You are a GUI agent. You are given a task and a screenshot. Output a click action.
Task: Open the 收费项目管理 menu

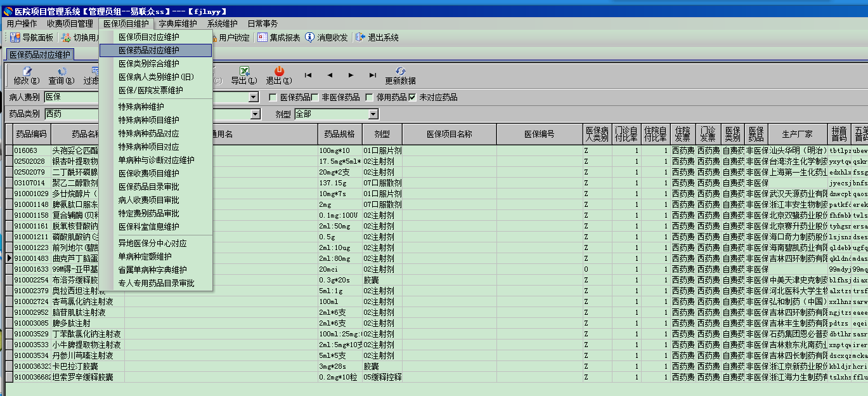tap(70, 23)
